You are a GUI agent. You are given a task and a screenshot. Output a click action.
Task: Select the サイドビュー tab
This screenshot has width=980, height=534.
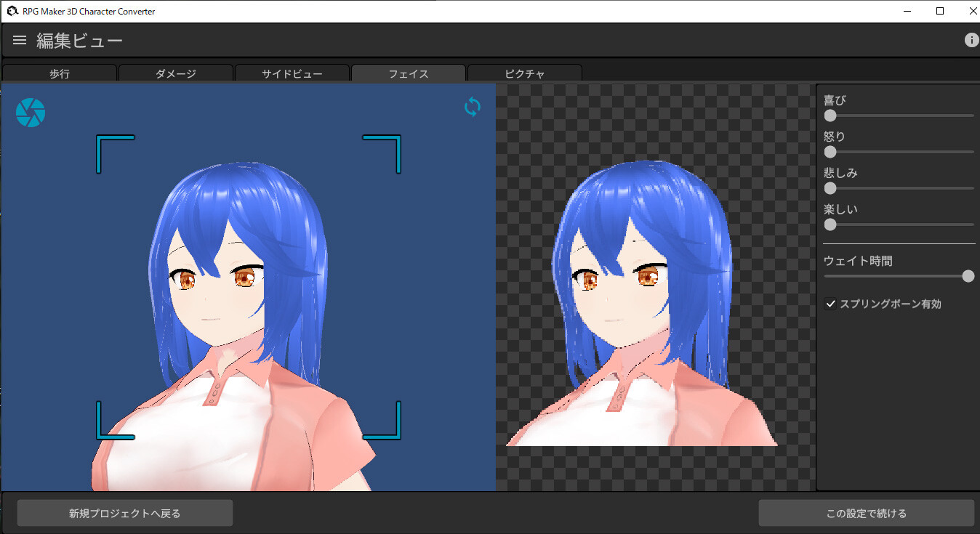pyautogui.click(x=292, y=73)
